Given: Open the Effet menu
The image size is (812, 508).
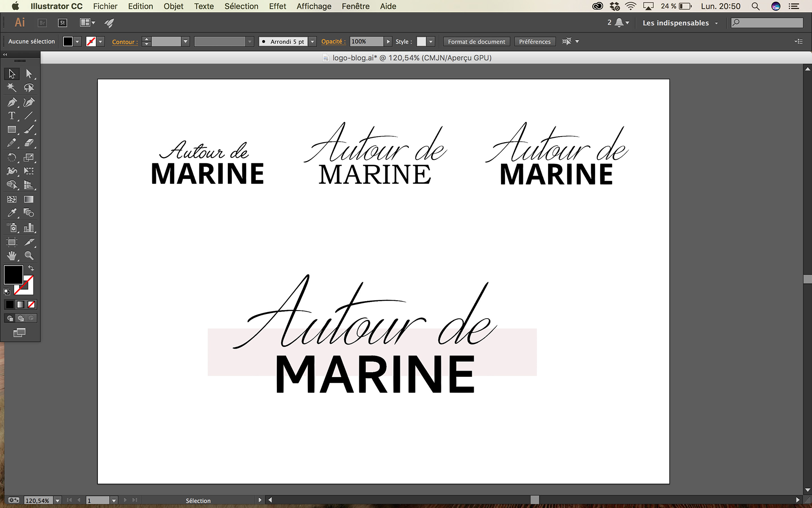Looking at the screenshot, I should pyautogui.click(x=277, y=6).
